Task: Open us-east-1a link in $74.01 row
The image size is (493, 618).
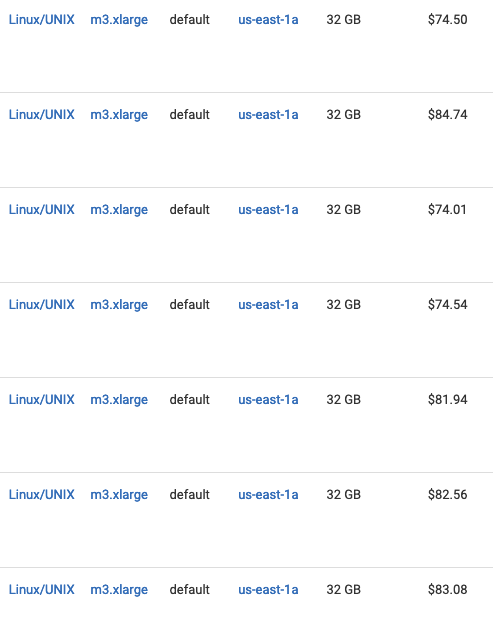Action: click(268, 209)
